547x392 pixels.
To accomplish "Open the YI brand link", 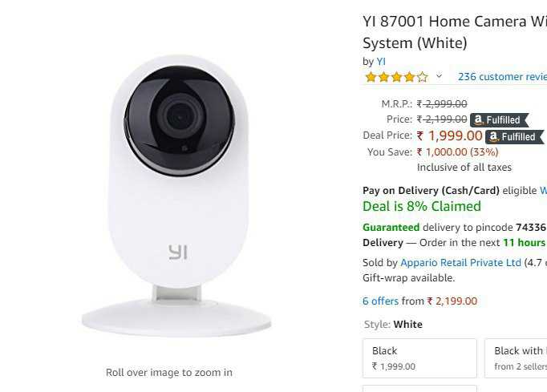I will coord(381,62).
